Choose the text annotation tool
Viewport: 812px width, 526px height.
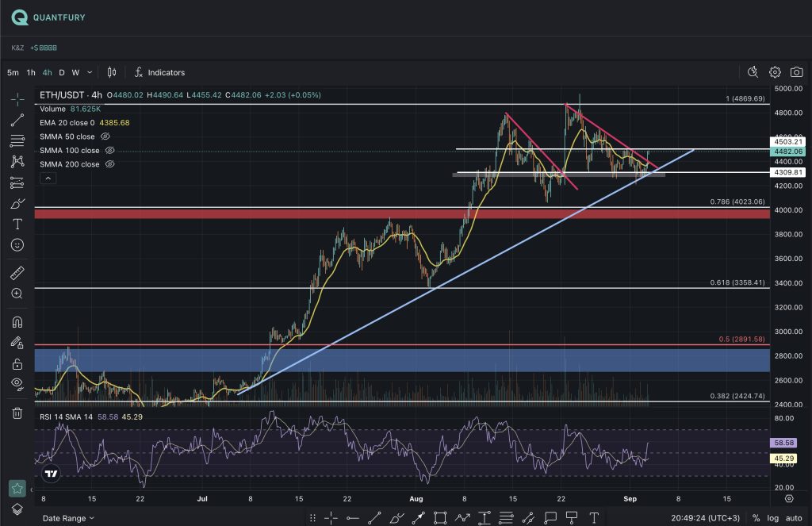click(x=17, y=225)
